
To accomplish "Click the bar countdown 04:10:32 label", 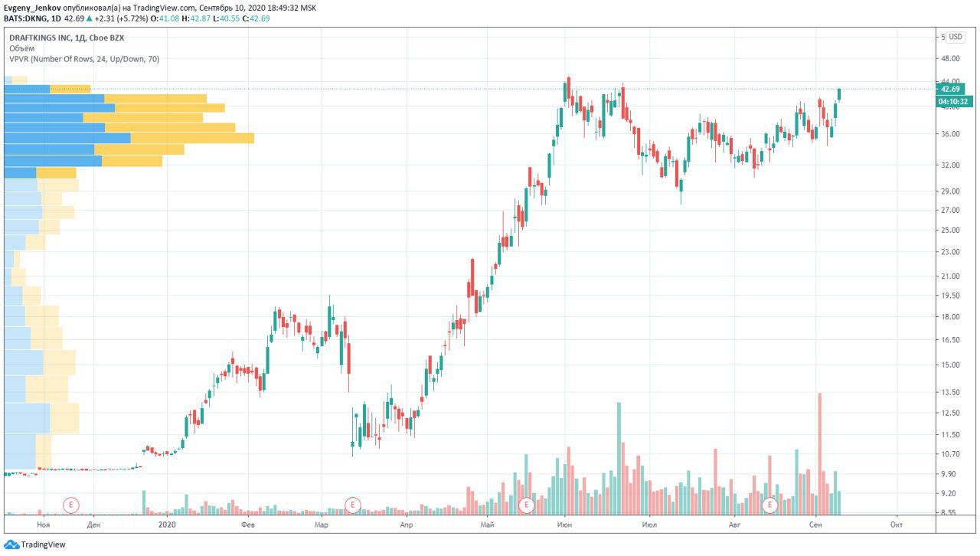I will pyautogui.click(x=953, y=101).
